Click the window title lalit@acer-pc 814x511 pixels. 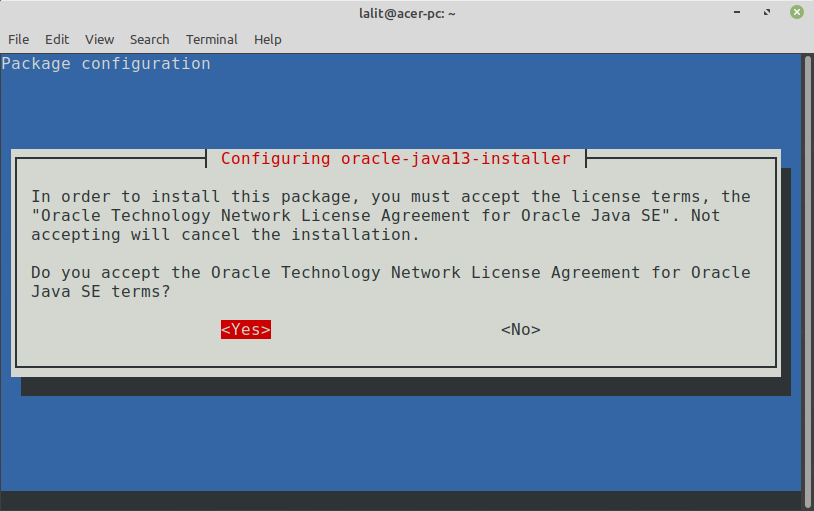407,14
